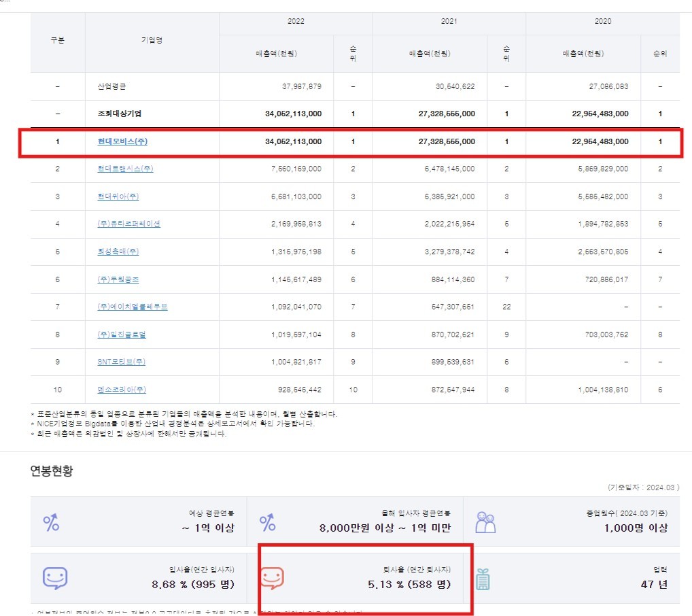This screenshot has height=616, width=692.
Task: Open the 현대트랜시스(주) company link
Action: [x=125, y=169]
